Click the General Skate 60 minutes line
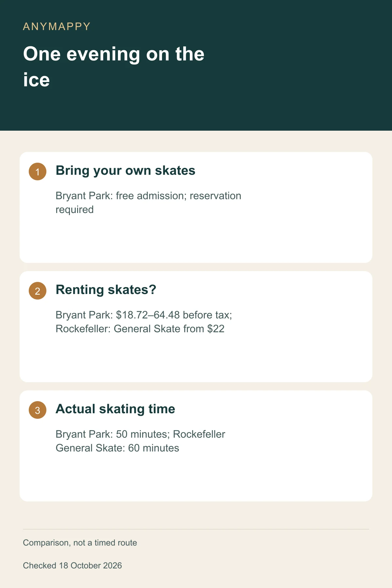Image resolution: width=392 pixels, height=588 pixels. (x=117, y=448)
